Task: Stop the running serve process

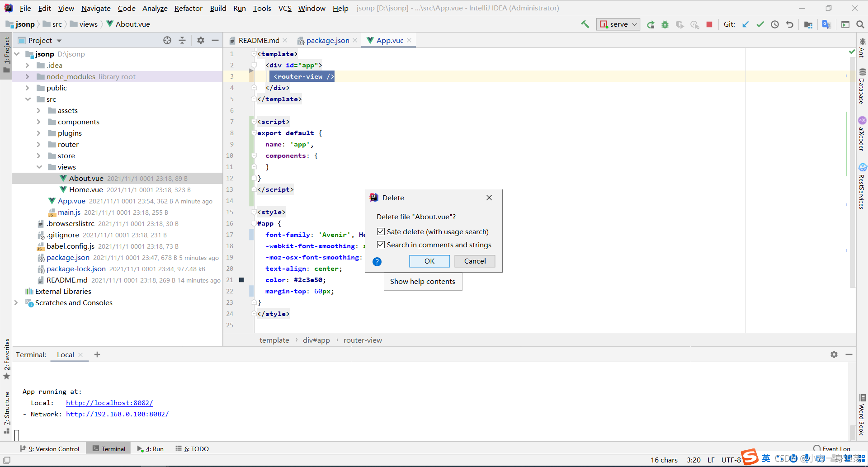Action: point(709,24)
